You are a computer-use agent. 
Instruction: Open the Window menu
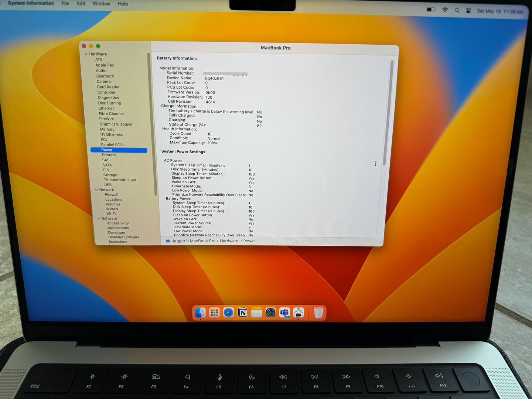(x=101, y=4)
